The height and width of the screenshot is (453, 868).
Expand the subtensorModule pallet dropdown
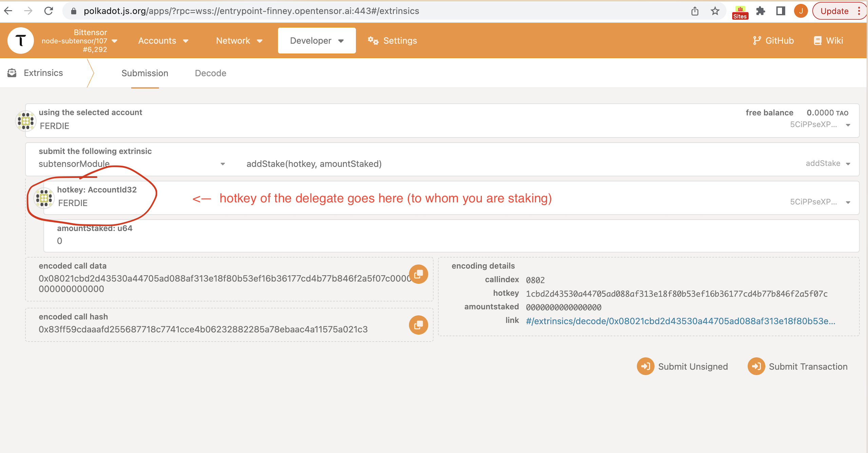[x=223, y=164]
